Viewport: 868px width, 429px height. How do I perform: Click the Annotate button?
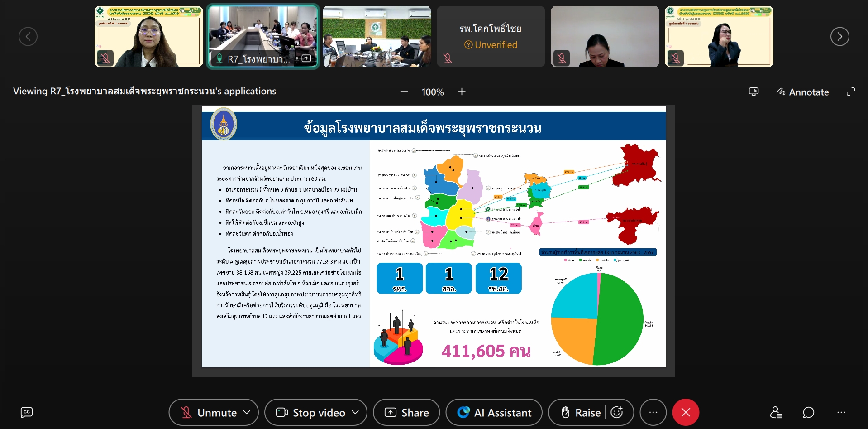pos(802,92)
